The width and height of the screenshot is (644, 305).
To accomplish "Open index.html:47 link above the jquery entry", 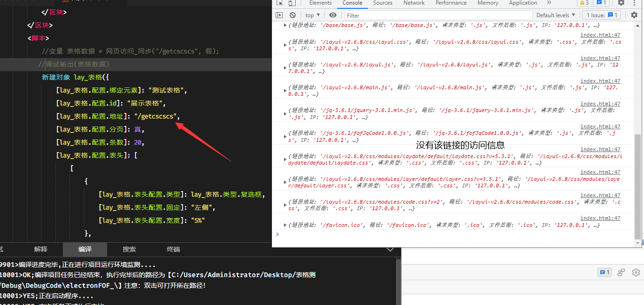I will 600,104.
